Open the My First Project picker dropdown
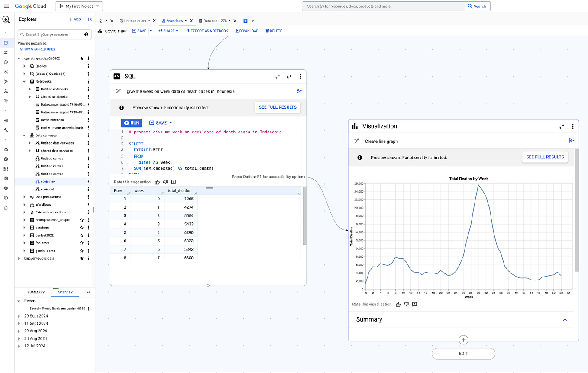Image resolution: width=588 pixels, height=373 pixels. (79, 6)
